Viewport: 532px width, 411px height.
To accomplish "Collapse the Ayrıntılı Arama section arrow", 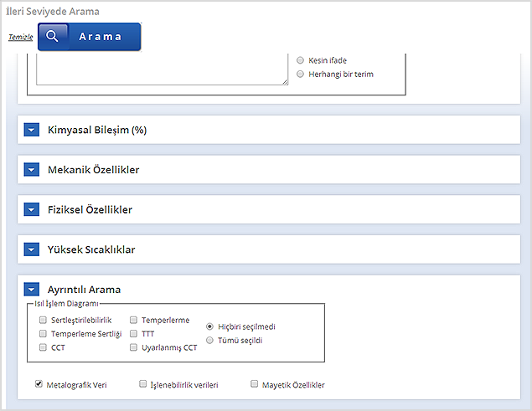I will pyautogui.click(x=32, y=290).
